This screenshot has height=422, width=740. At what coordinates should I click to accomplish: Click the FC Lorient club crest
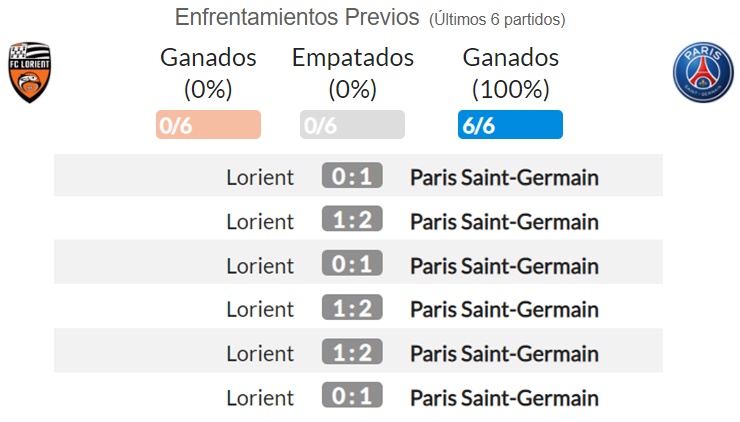coord(30,72)
